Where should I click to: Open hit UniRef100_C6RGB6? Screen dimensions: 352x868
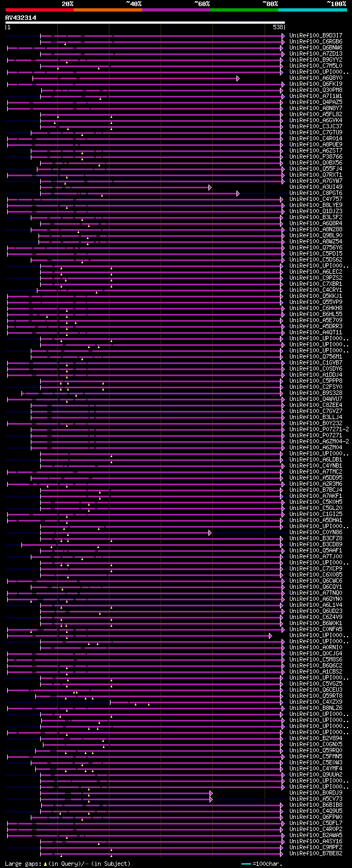click(x=316, y=41)
